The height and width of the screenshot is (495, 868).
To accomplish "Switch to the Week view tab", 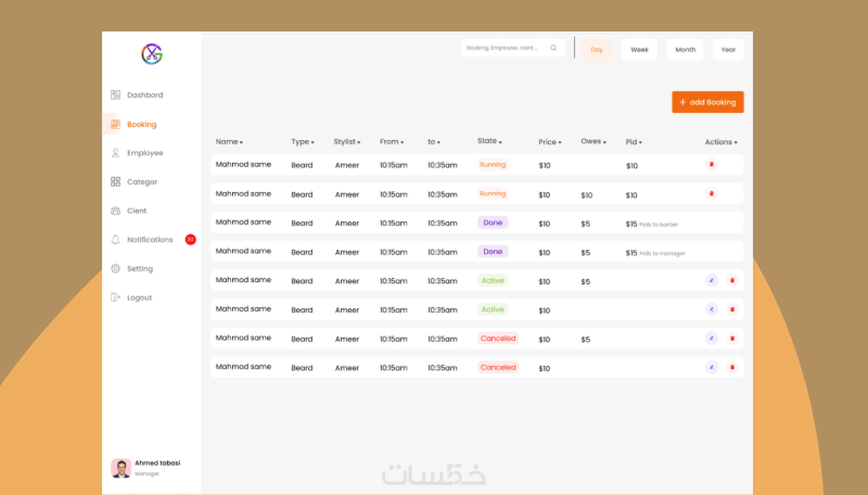I will click(x=639, y=49).
